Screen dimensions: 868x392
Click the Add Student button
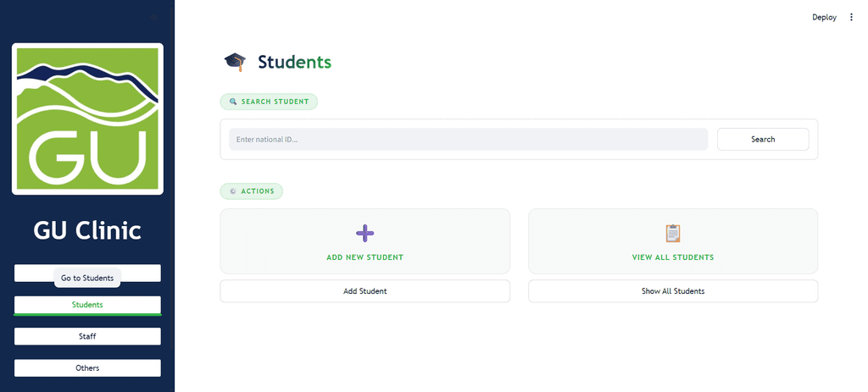pyautogui.click(x=364, y=290)
